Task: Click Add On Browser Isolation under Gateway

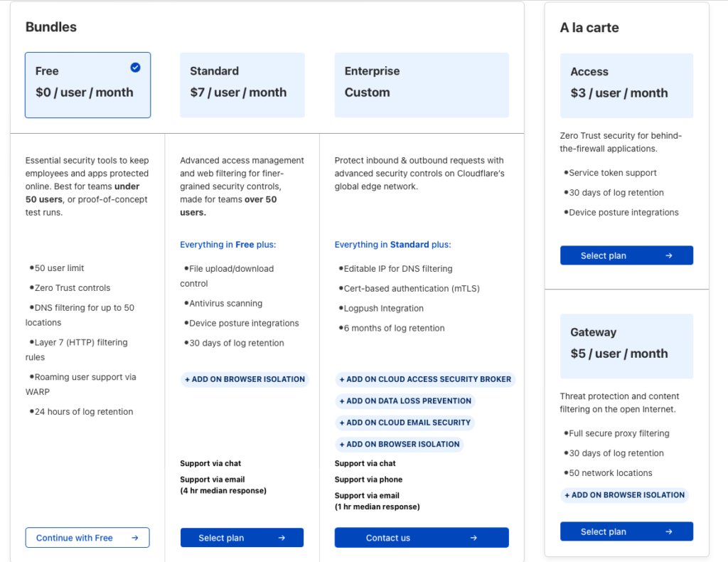Action: (624, 495)
